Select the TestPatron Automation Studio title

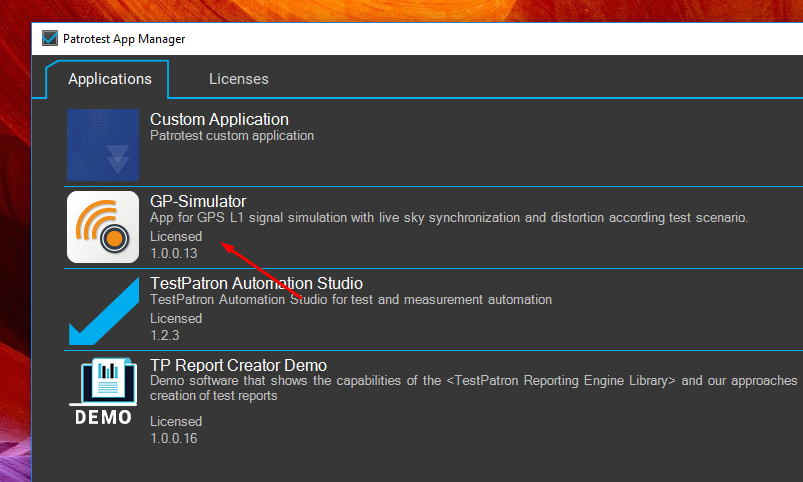(256, 284)
